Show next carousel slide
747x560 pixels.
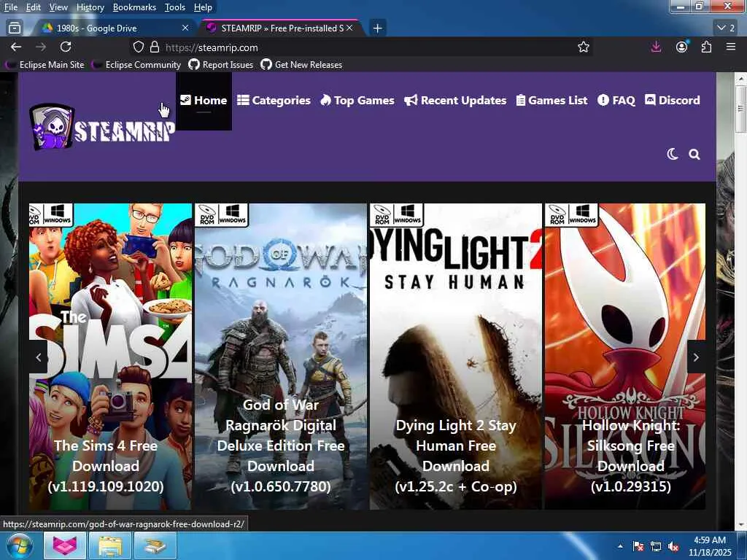click(x=696, y=357)
